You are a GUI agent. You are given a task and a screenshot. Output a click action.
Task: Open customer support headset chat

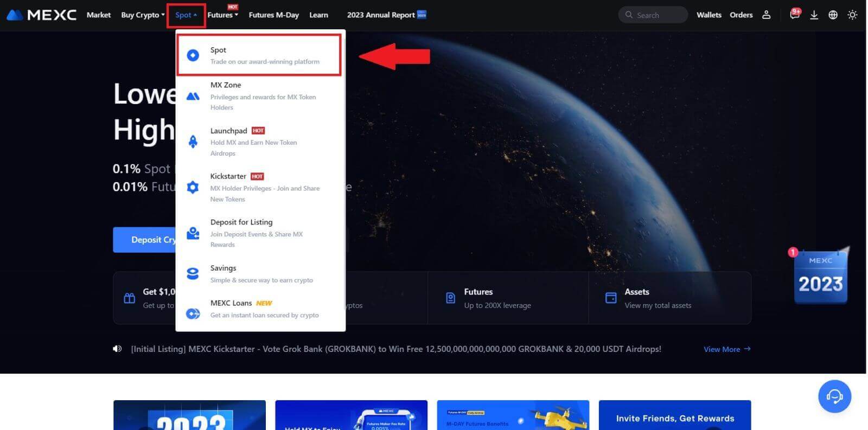[x=834, y=396]
